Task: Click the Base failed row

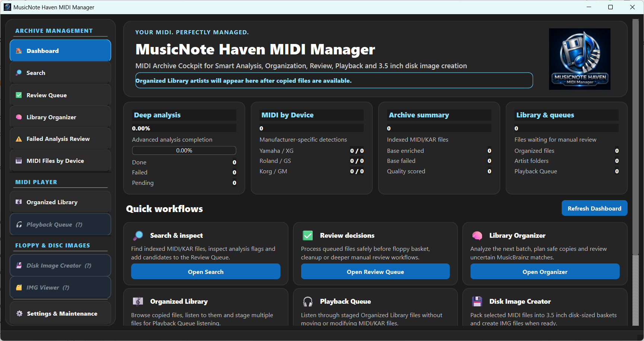Action: point(439,161)
